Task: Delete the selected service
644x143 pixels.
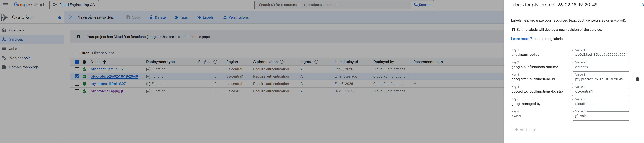Action: tap(157, 17)
